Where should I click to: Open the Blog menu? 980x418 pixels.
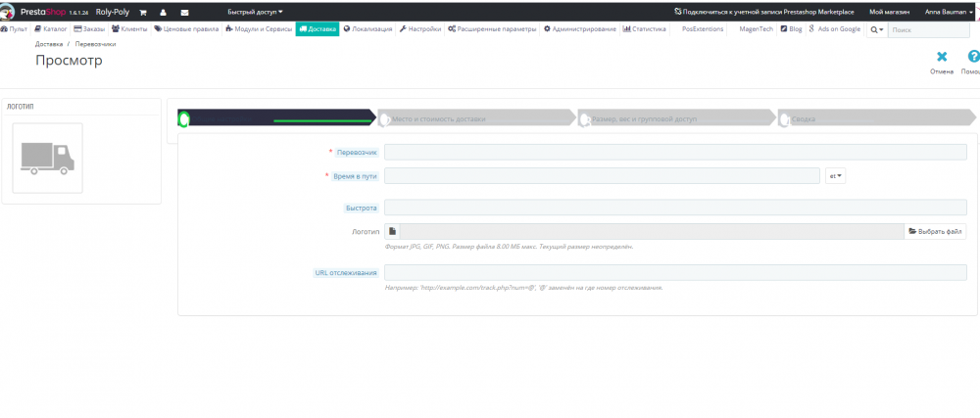(791, 29)
